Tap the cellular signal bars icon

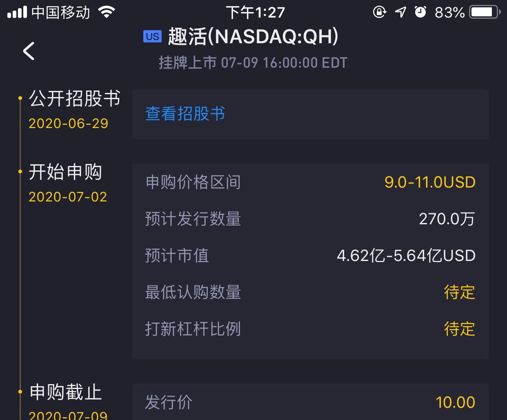(x=17, y=12)
